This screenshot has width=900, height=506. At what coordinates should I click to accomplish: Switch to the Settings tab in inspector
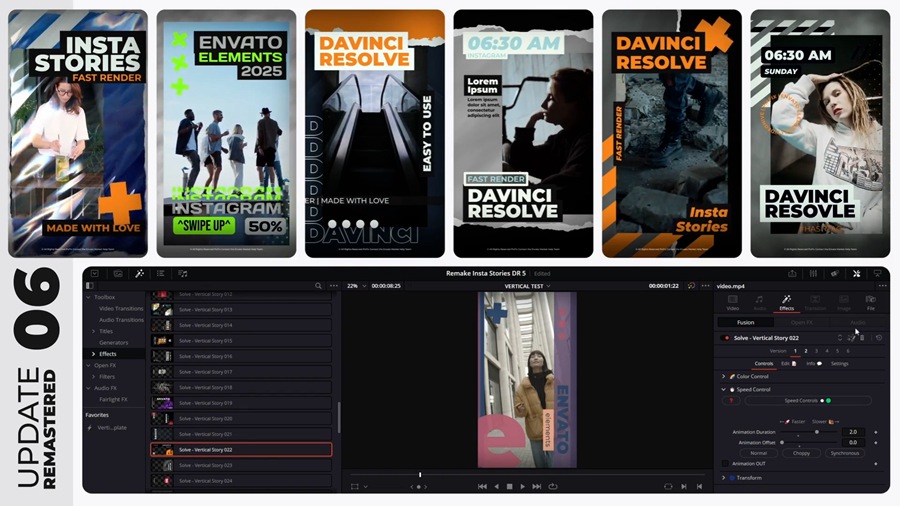(x=839, y=363)
